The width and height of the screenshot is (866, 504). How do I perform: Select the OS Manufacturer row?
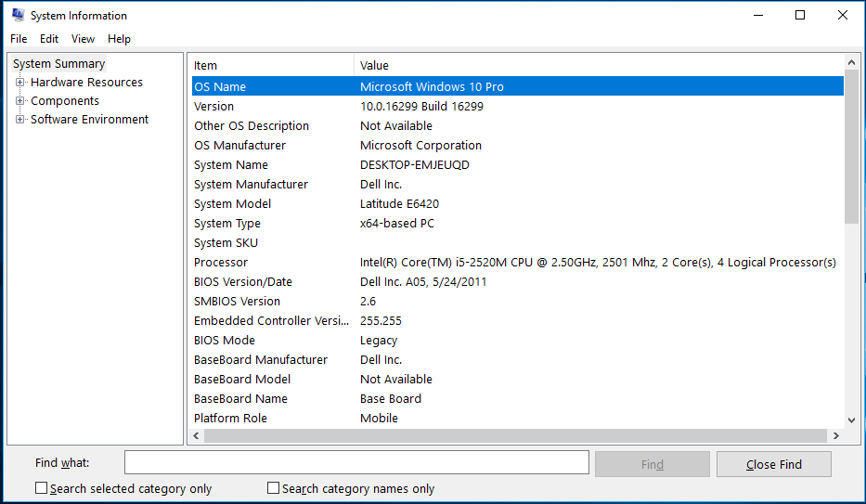pyautogui.click(x=518, y=145)
